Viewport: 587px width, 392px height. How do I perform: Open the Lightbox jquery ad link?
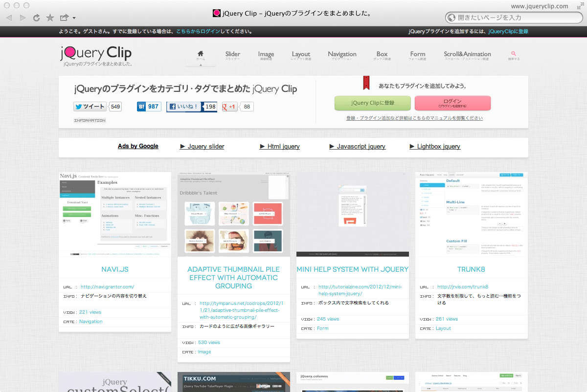(x=438, y=147)
